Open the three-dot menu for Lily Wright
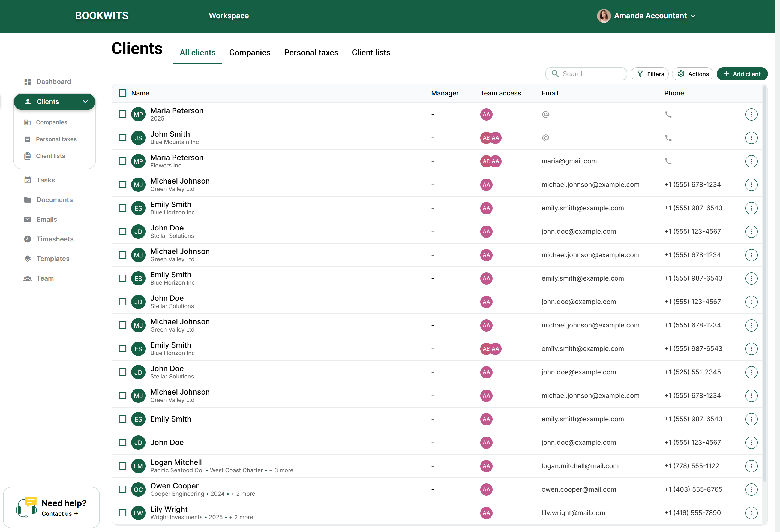Screen dimensions: 780x532 (751, 513)
